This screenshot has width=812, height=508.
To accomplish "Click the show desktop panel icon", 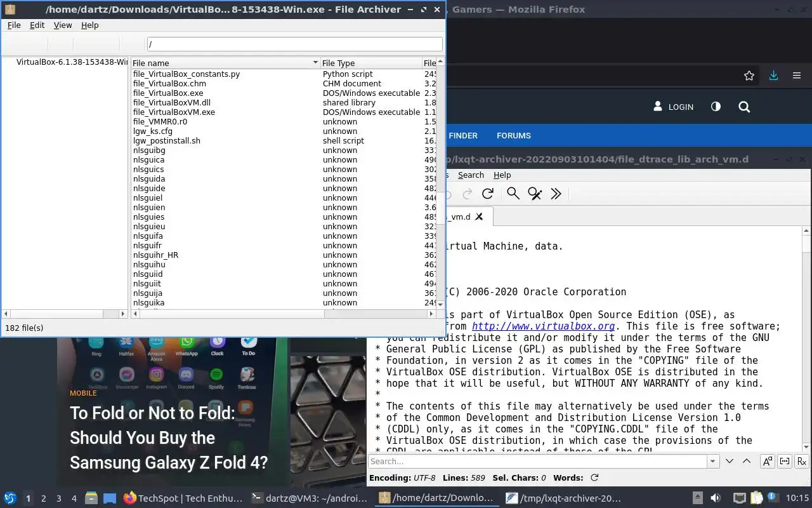I will click(x=110, y=498).
